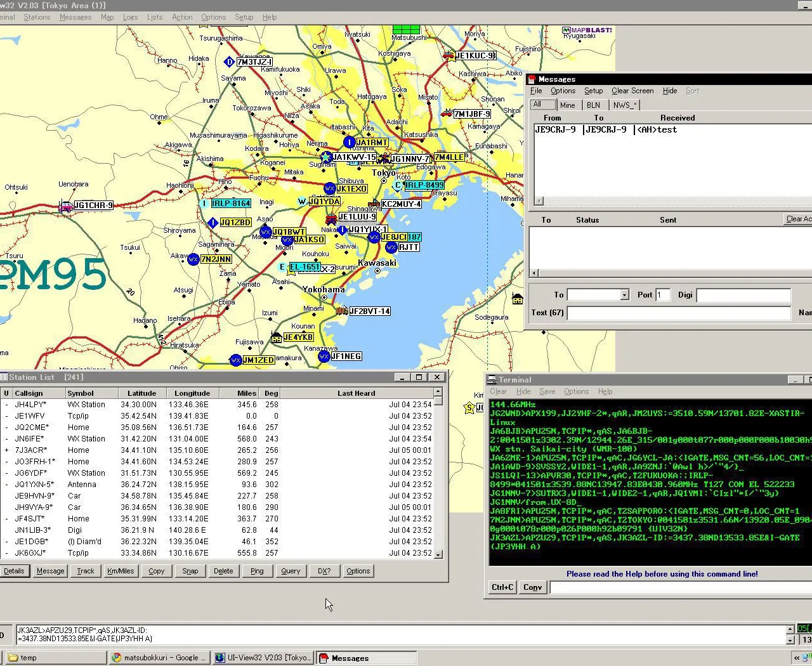
Task: Select the JM1ZED WX station icon
Action: [x=236, y=360]
